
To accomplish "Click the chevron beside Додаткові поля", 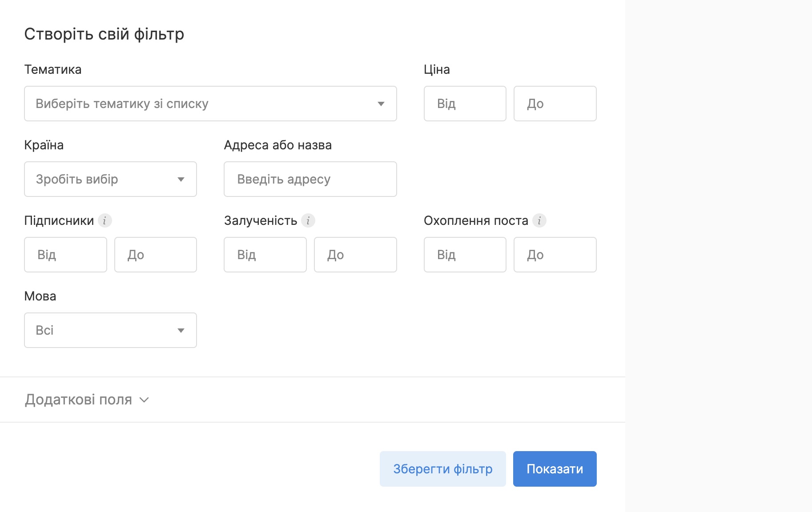I will coord(144,400).
